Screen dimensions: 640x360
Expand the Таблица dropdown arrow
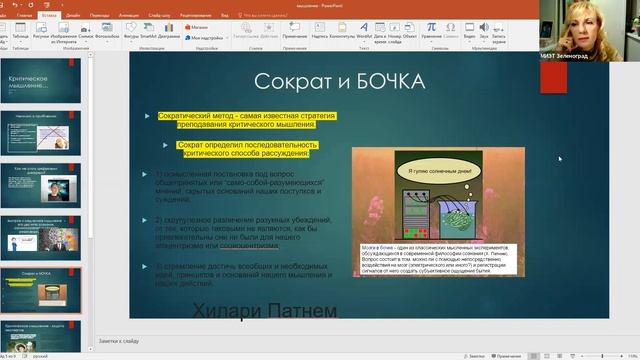click(x=20, y=42)
